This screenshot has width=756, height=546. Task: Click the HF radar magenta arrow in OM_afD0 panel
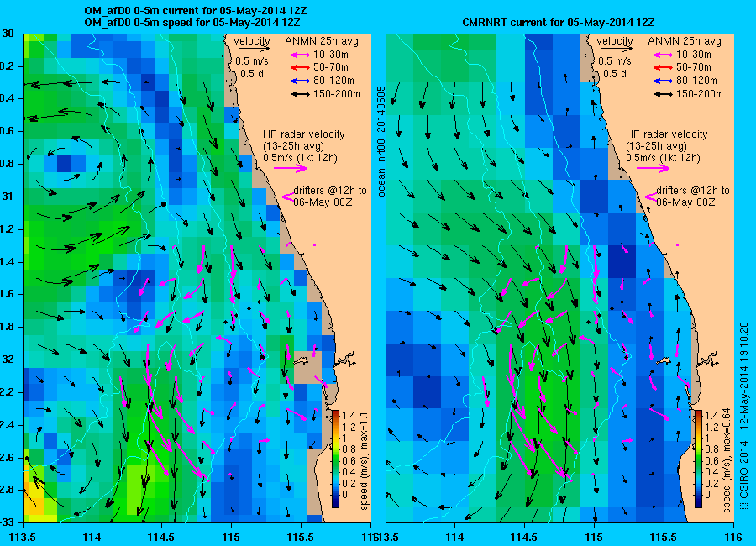tap(291, 168)
